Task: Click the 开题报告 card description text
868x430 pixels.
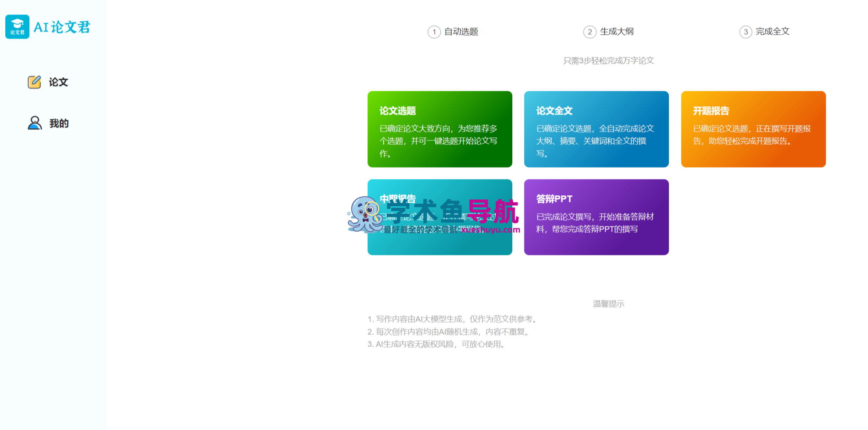Action: click(752, 135)
